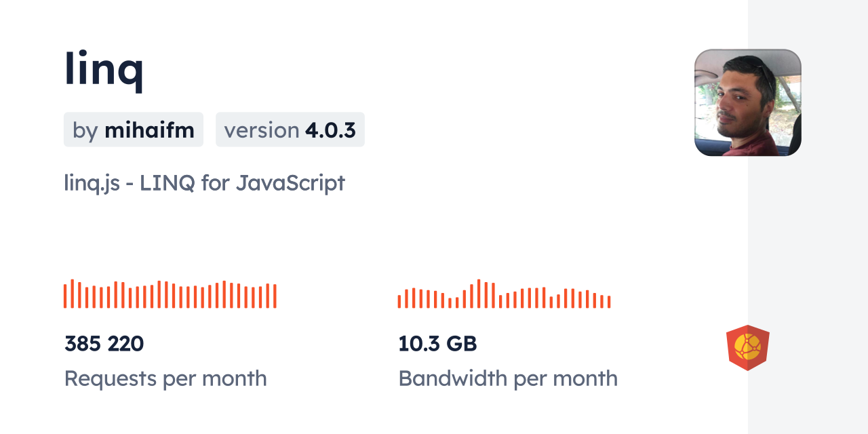
Task: Click the 'Requests per month' label
Action: (x=165, y=378)
